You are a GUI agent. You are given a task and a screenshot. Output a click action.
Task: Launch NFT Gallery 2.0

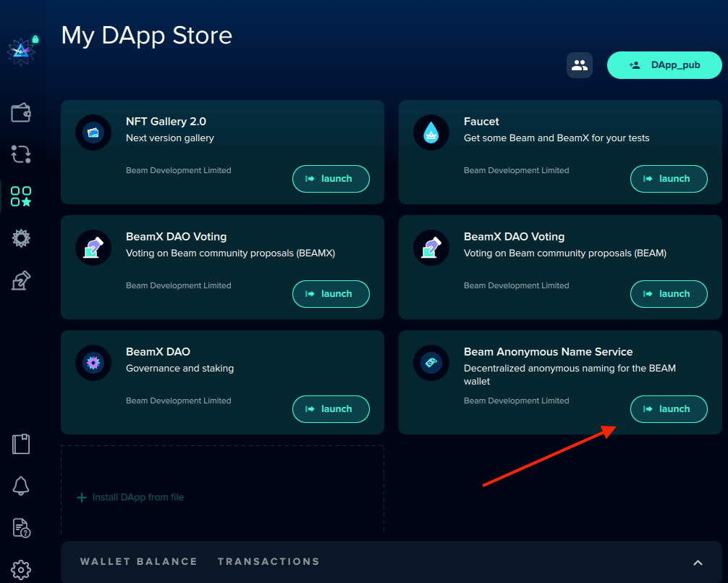pyautogui.click(x=331, y=179)
